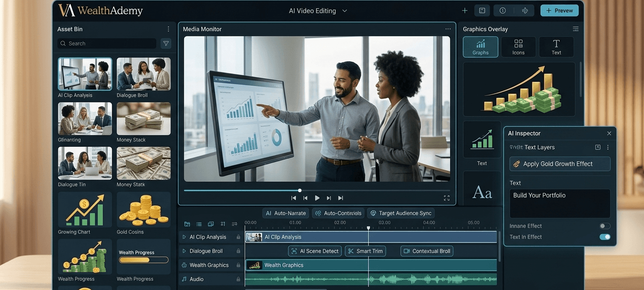Click the Auto-Narrate menu item
The height and width of the screenshot is (290, 644).
[286, 213]
